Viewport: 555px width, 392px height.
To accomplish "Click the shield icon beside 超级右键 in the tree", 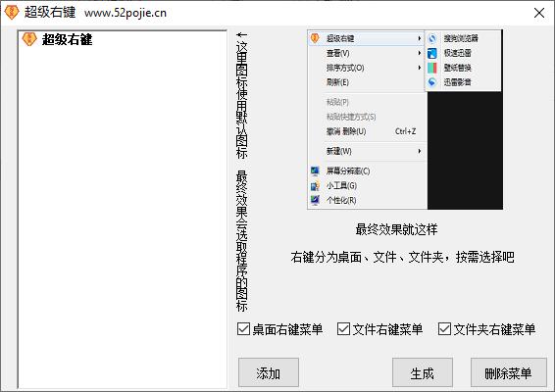I will coord(29,39).
